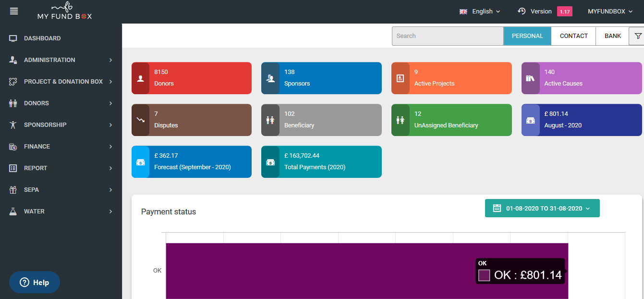
Task: Click the 1.17 version badge
Action: click(x=565, y=12)
